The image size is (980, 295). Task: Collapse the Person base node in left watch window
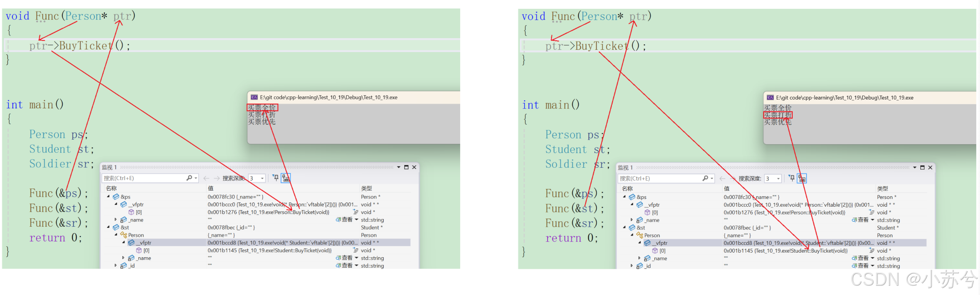(116, 234)
